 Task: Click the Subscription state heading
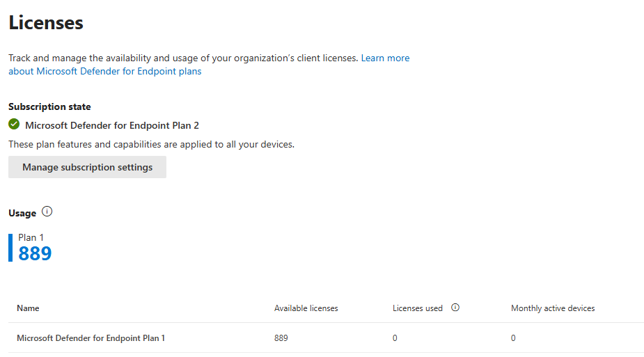(49, 106)
